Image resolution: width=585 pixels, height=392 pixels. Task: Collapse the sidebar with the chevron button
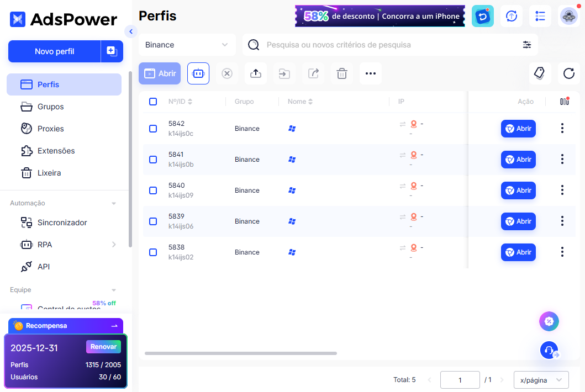coord(131,31)
